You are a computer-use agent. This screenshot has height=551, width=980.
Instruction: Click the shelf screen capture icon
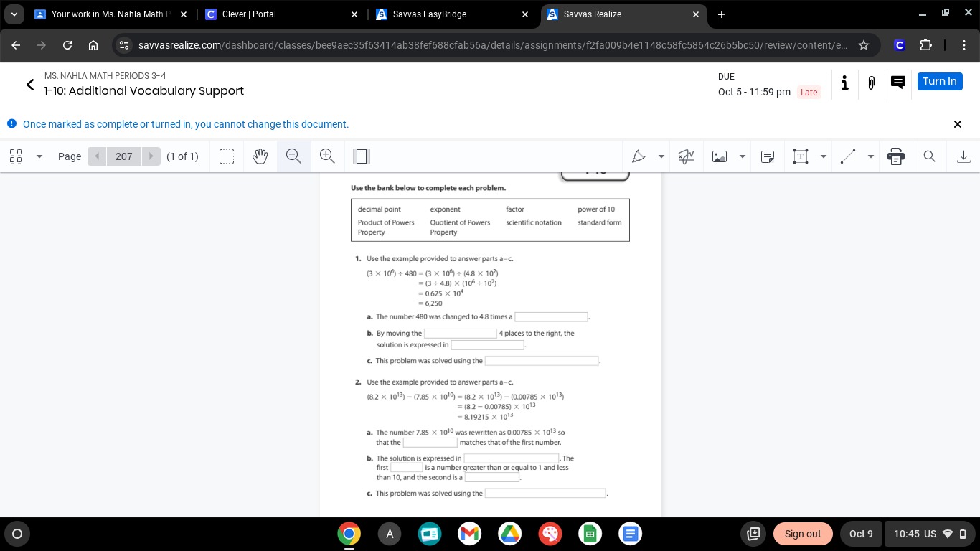click(x=753, y=533)
